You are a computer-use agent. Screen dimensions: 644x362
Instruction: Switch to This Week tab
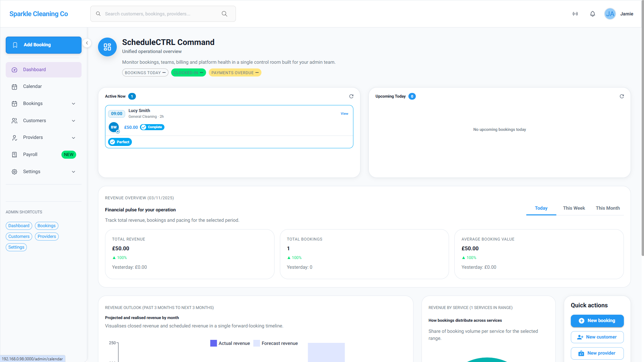coord(574,208)
